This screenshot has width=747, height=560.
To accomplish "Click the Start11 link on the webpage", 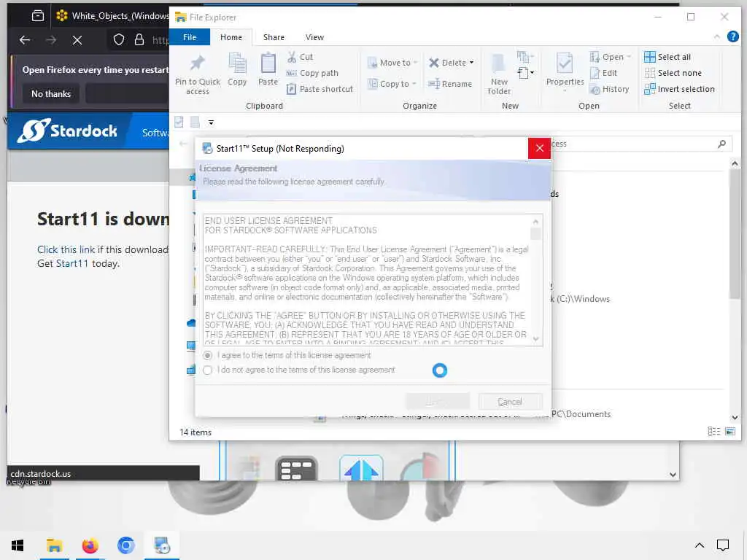I will (x=72, y=264).
